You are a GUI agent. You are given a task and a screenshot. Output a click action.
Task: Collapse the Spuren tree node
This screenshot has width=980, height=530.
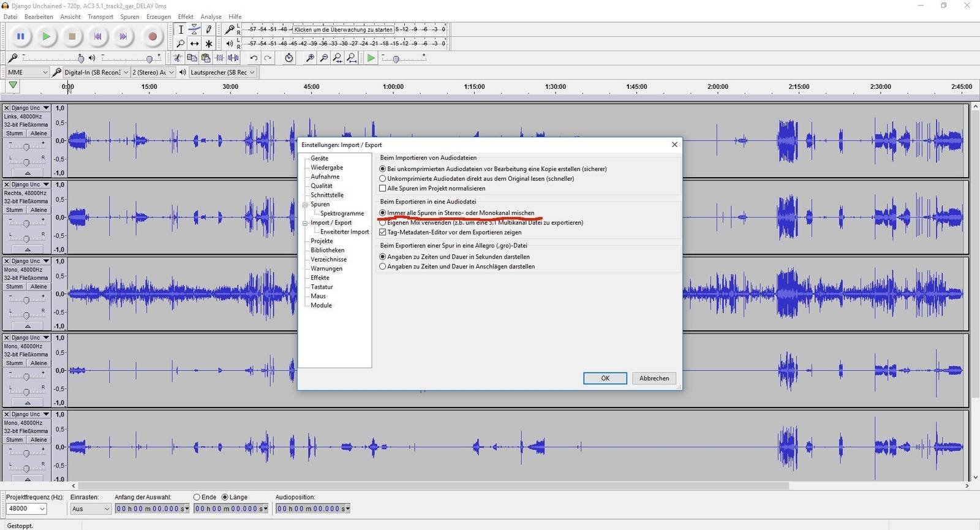pos(305,205)
